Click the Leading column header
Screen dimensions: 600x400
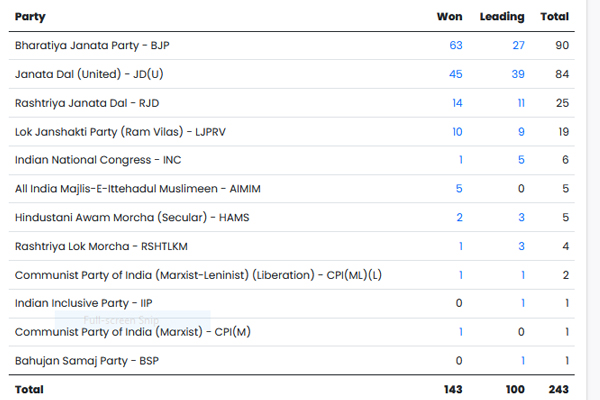pyautogui.click(x=501, y=17)
